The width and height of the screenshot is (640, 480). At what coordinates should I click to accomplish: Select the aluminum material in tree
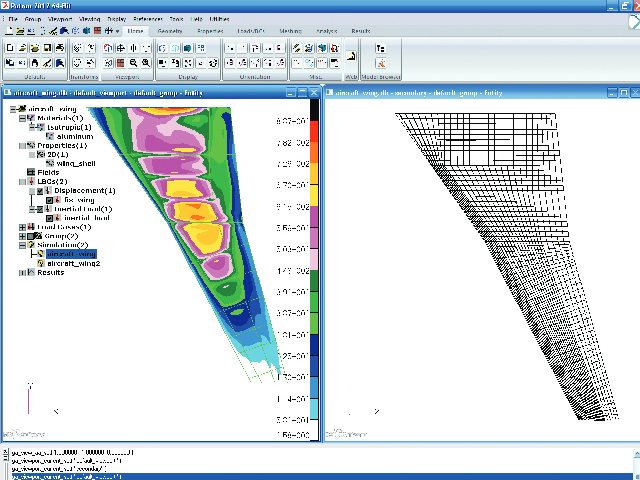click(75, 136)
